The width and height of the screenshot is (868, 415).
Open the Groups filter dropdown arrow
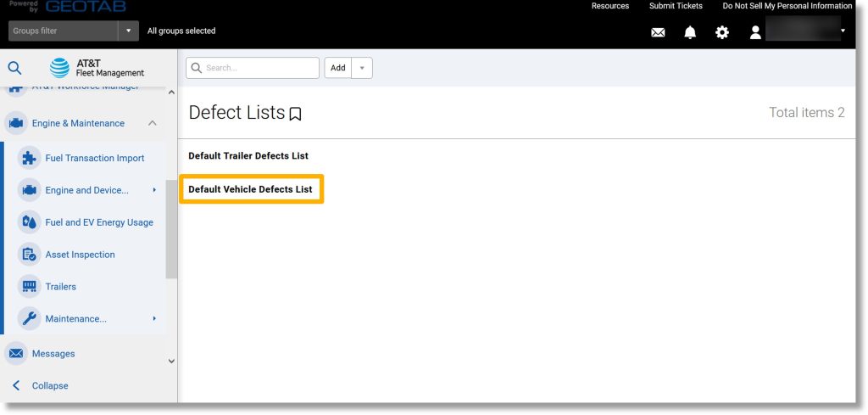[x=129, y=31]
